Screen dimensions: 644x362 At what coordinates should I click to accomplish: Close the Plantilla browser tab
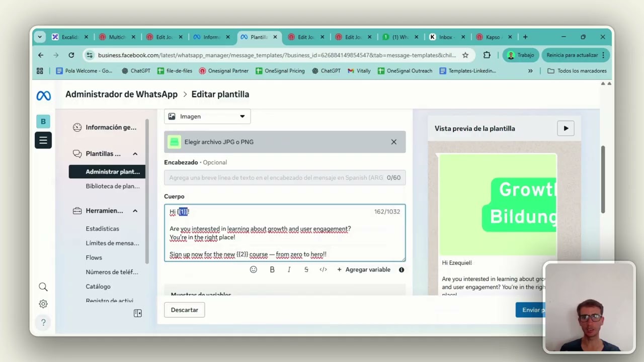click(x=275, y=37)
